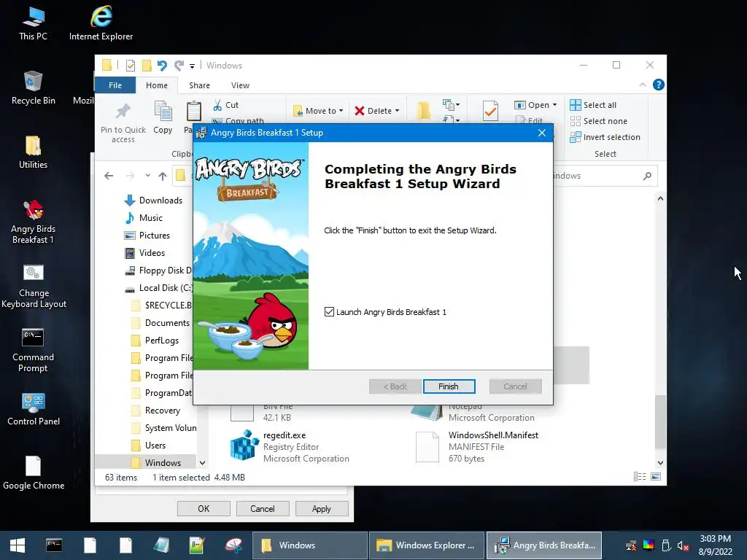Open This PC desktop icon
747x560 pixels.
[x=33, y=24]
